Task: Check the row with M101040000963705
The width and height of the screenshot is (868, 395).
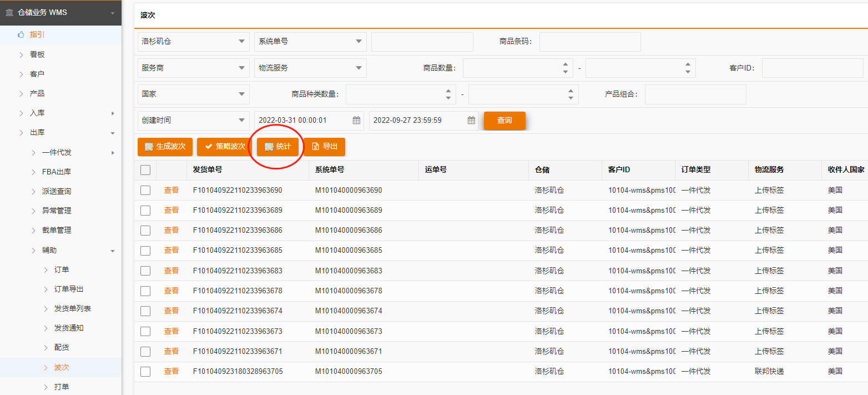Action: (145, 371)
